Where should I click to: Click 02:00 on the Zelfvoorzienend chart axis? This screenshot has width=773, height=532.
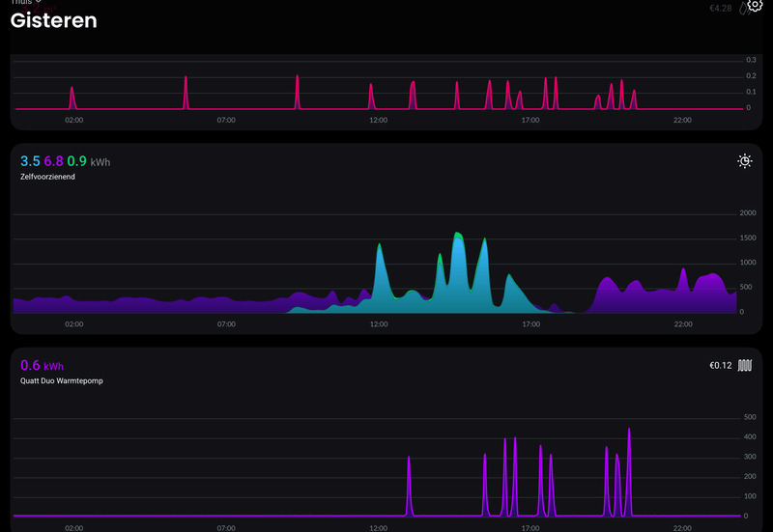[74, 324]
